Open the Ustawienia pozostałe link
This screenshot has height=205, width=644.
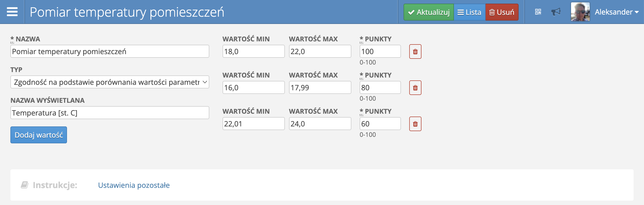coord(134,185)
